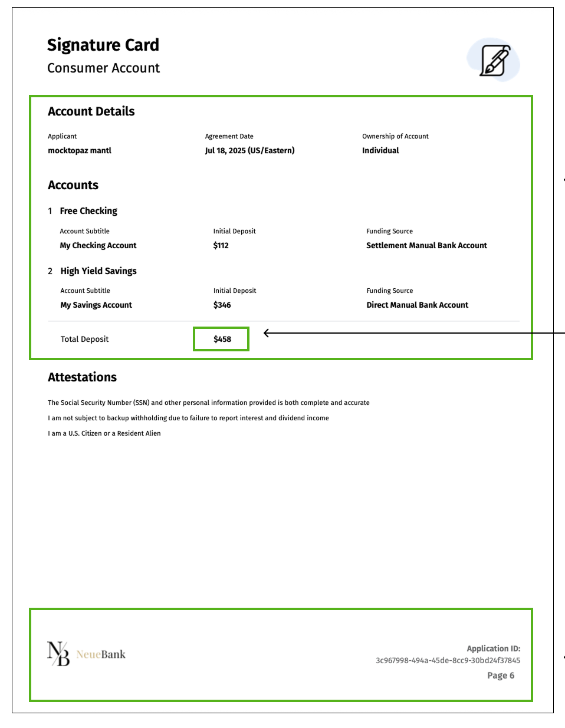The width and height of the screenshot is (565, 728).
Task: Select the Consumer Account subtitle
Action: [103, 68]
